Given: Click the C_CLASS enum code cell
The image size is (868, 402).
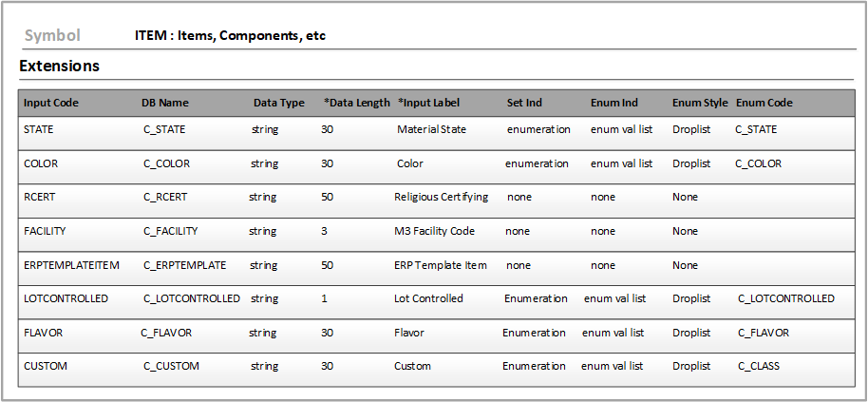Looking at the screenshot, I should coord(758,366).
